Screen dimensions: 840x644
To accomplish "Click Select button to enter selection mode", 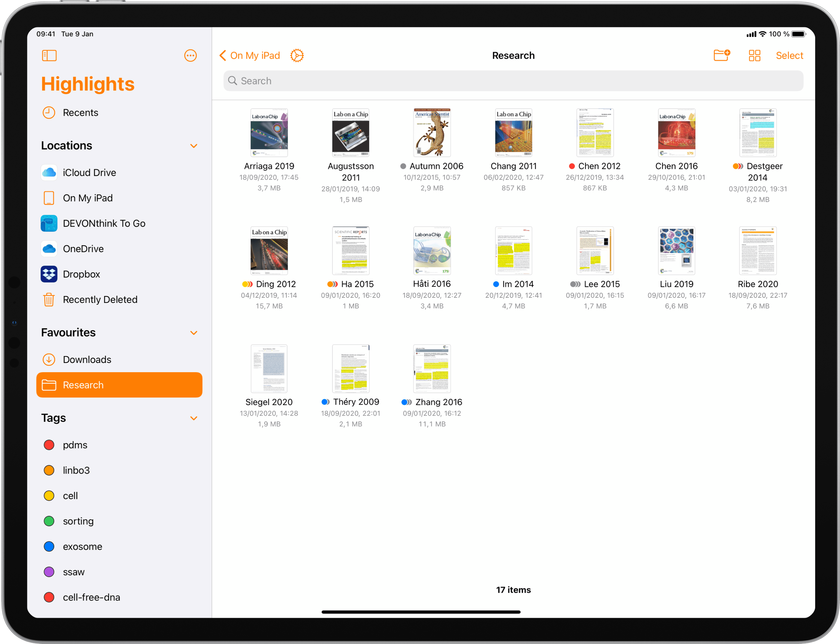I will point(789,56).
